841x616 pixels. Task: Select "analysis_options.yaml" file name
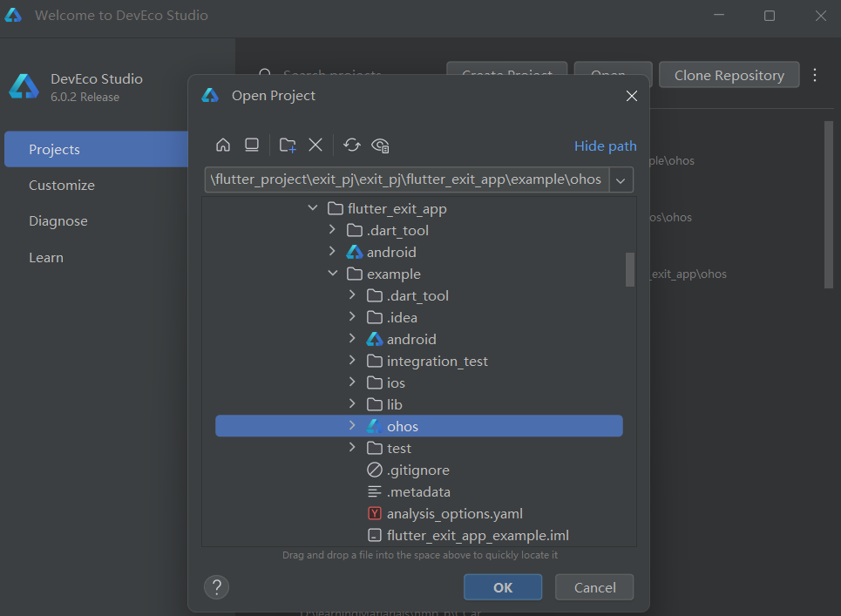click(x=454, y=513)
